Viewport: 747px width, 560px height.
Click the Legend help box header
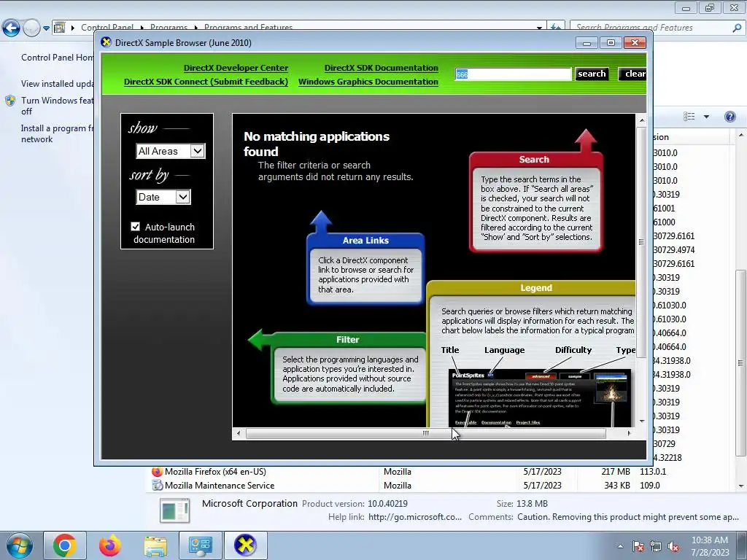coord(536,288)
